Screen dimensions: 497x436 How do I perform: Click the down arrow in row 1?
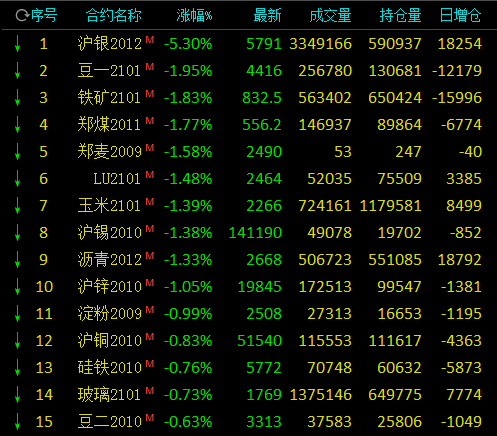tap(17, 44)
